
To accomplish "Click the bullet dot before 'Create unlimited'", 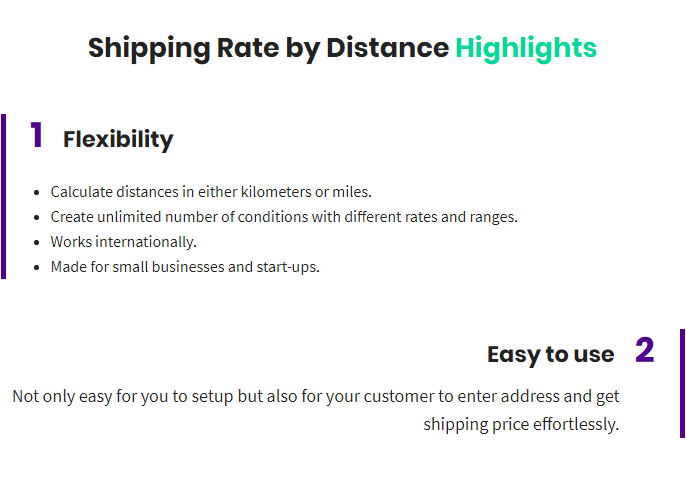I will coord(36,217).
